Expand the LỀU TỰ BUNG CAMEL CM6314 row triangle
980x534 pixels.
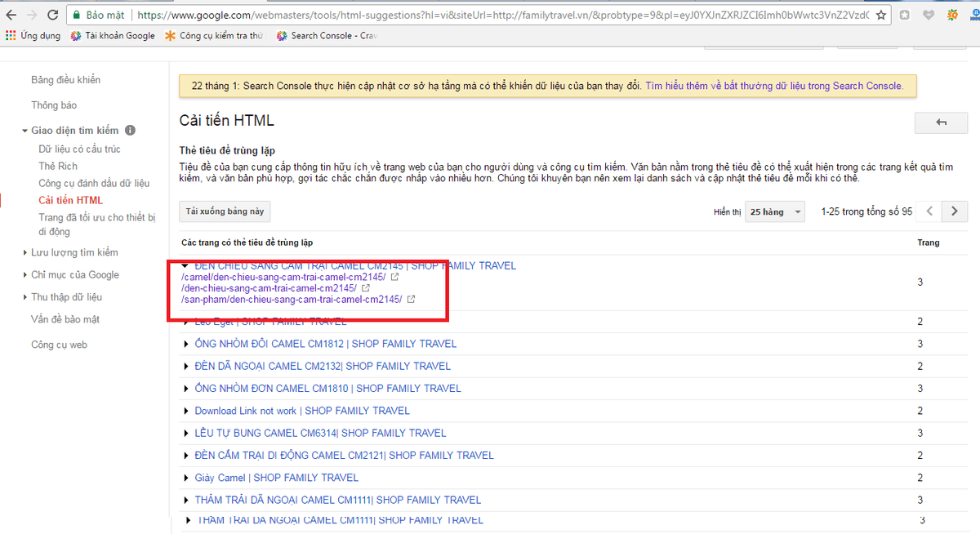tap(185, 433)
